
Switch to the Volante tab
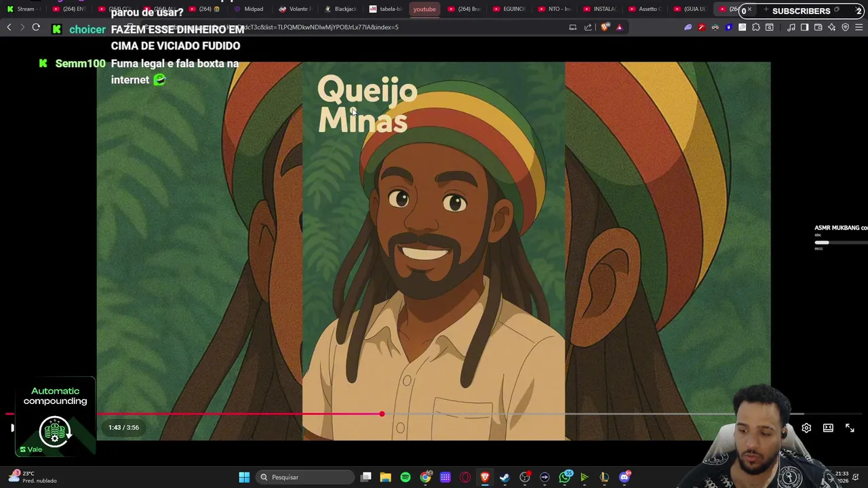pyautogui.click(x=294, y=9)
